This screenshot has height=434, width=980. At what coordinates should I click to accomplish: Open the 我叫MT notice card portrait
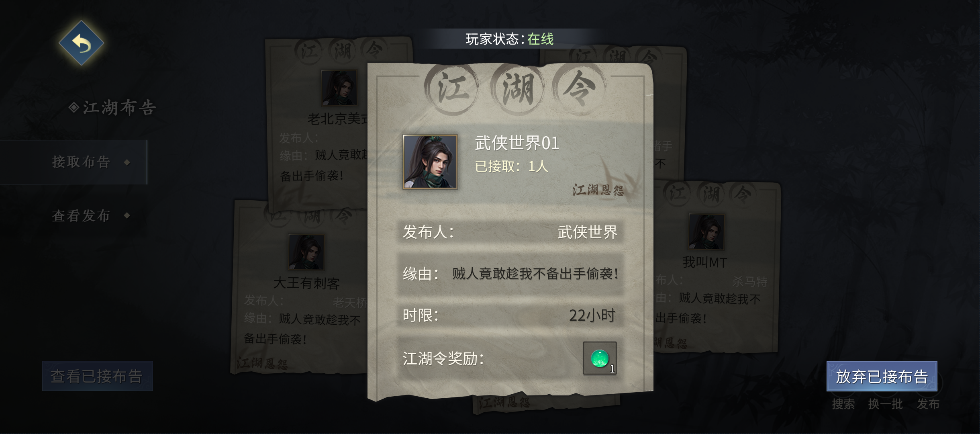point(706,232)
